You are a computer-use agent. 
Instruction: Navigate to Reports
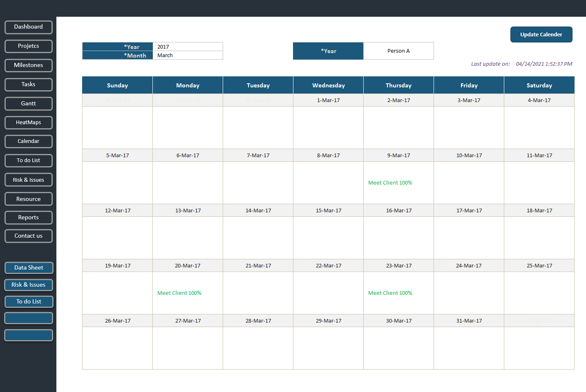28,218
